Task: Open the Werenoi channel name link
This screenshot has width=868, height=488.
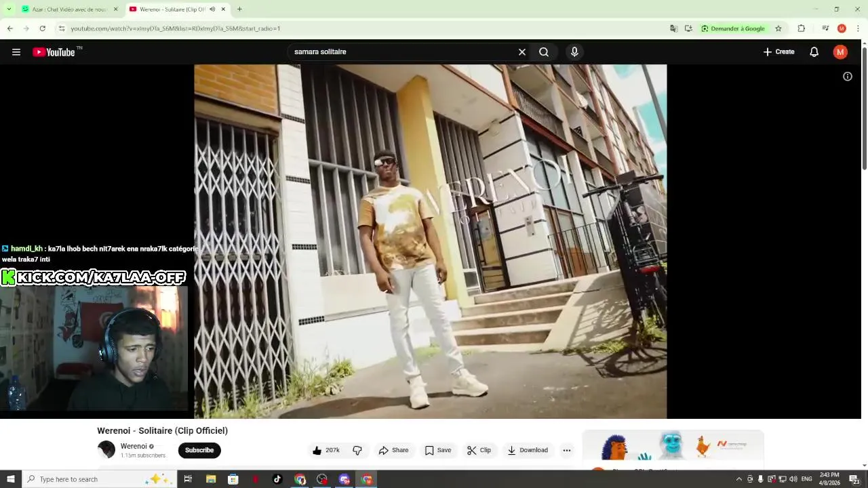Action: [x=134, y=446]
